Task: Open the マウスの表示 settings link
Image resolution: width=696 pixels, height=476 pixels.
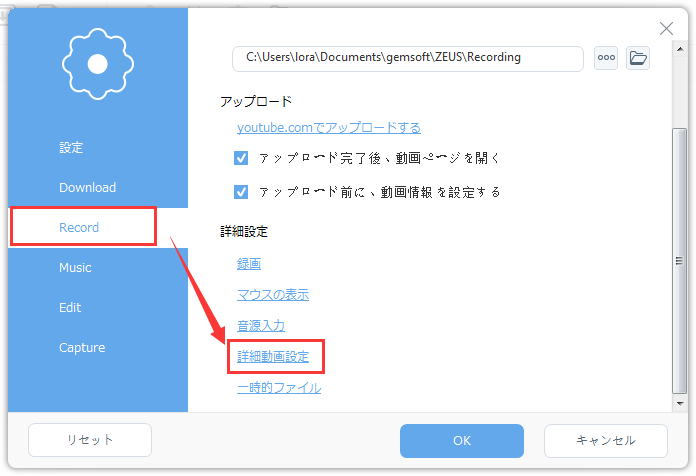Action: point(272,294)
